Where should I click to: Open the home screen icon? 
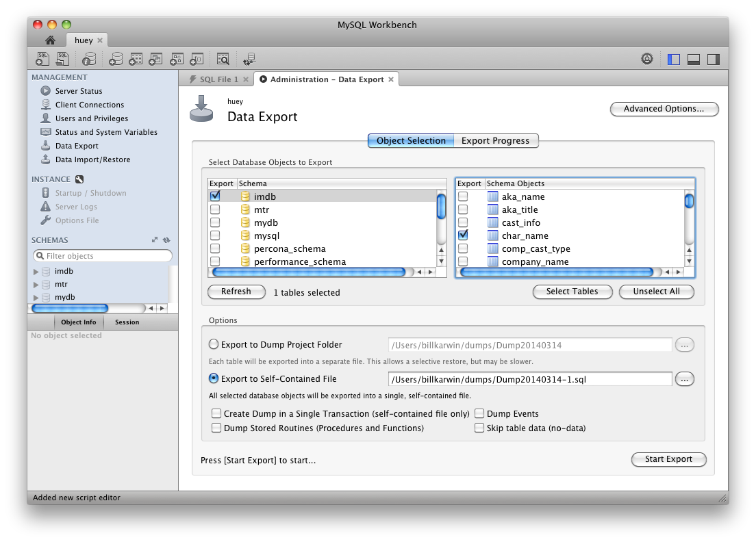coord(50,40)
